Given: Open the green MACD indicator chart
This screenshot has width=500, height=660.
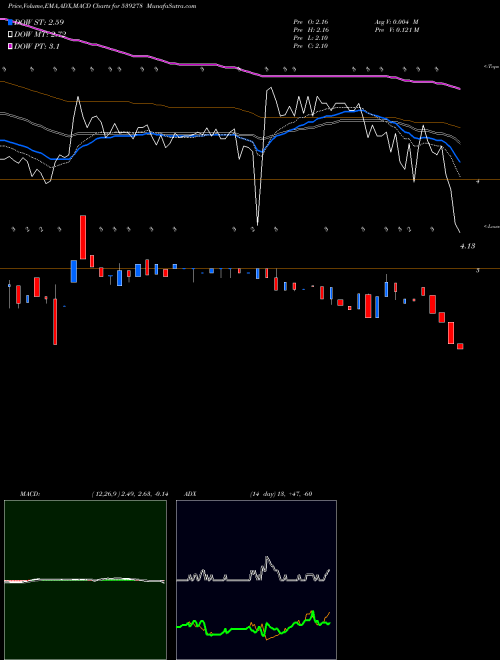Looking at the screenshot, I should [x=85, y=580].
